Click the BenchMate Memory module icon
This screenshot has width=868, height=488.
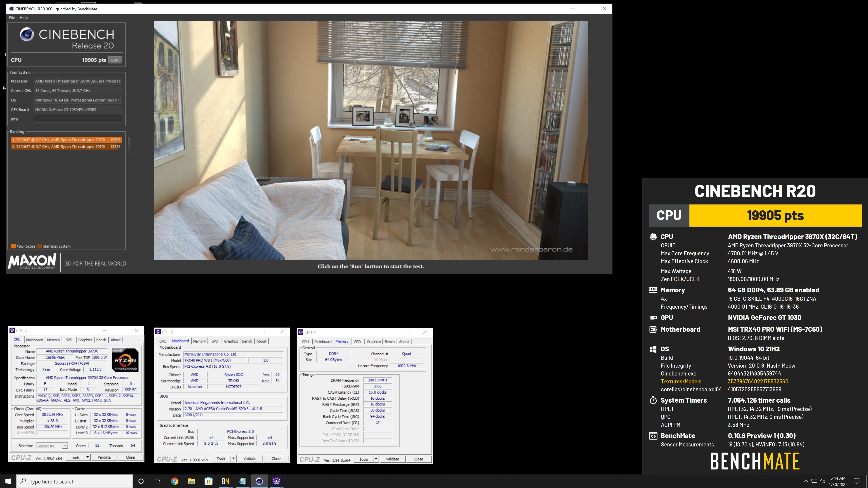(x=653, y=290)
